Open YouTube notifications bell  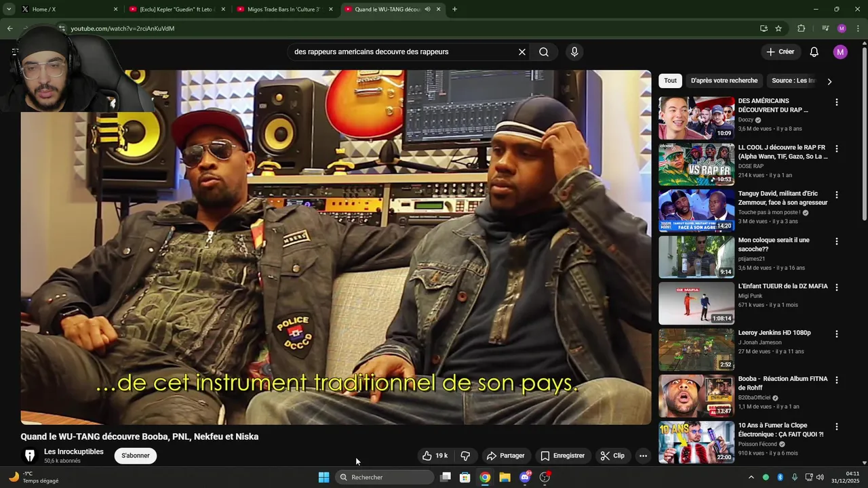tap(814, 52)
